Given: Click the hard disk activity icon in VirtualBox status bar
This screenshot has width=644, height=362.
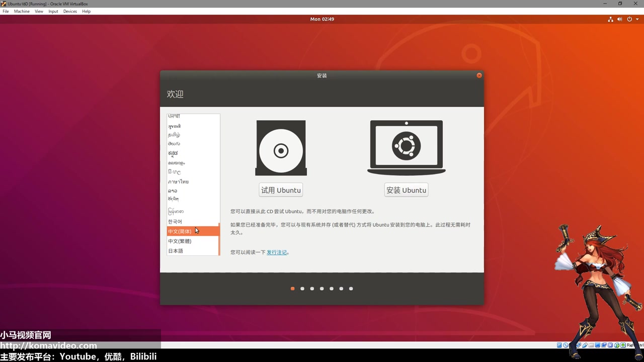Looking at the screenshot, I should click(558, 345).
